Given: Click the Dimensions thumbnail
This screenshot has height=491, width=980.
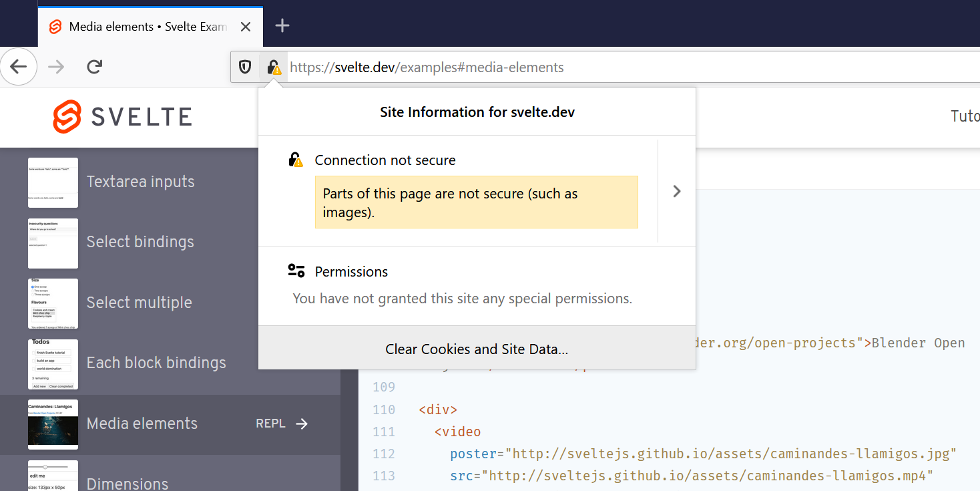Looking at the screenshot, I should (x=53, y=476).
